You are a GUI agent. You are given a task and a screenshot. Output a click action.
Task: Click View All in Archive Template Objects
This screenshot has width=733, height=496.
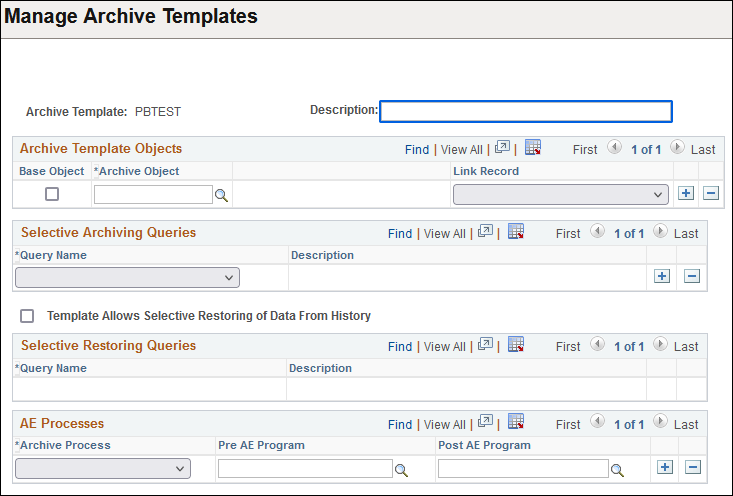(x=461, y=150)
